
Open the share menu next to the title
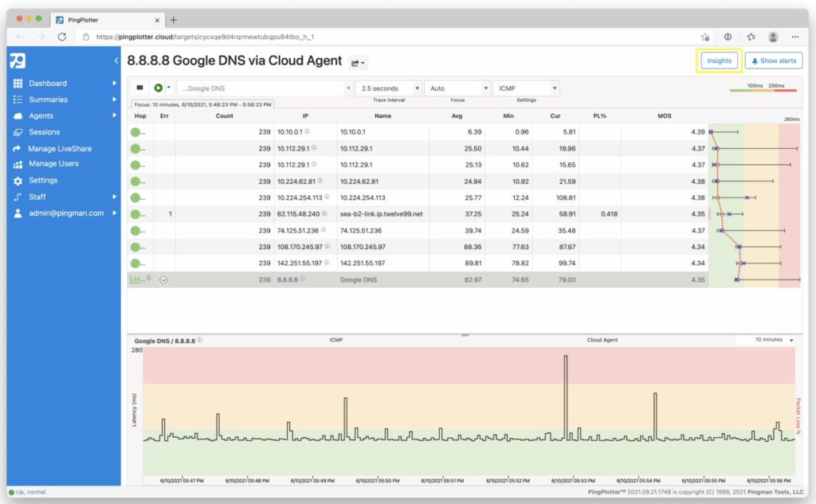pyautogui.click(x=358, y=63)
